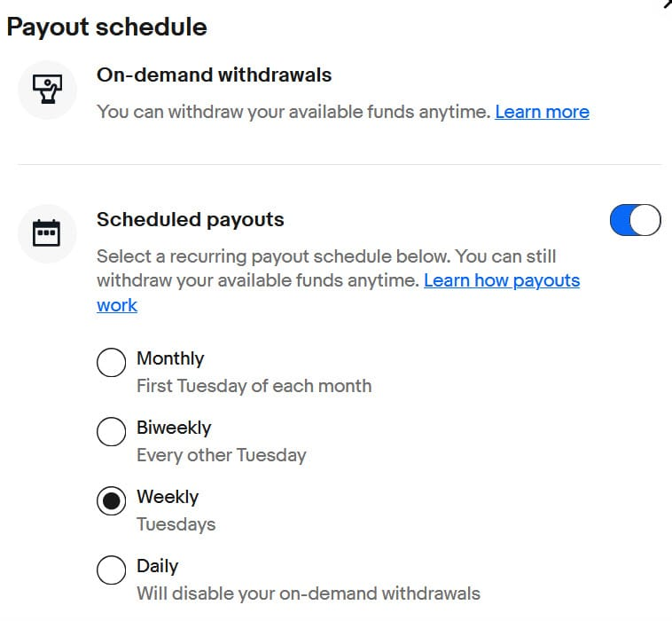Open the Learn how payouts work link
This screenshot has height=621, width=672.
tap(502, 280)
